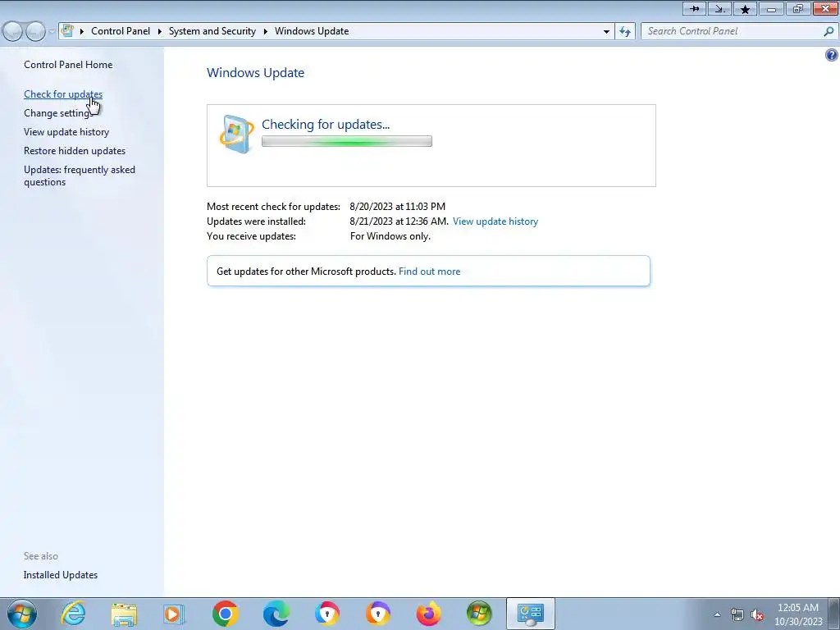This screenshot has height=630, width=840.
Task: Click '8/20/2023 at 11:03 PM' text
Action: coord(398,206)
